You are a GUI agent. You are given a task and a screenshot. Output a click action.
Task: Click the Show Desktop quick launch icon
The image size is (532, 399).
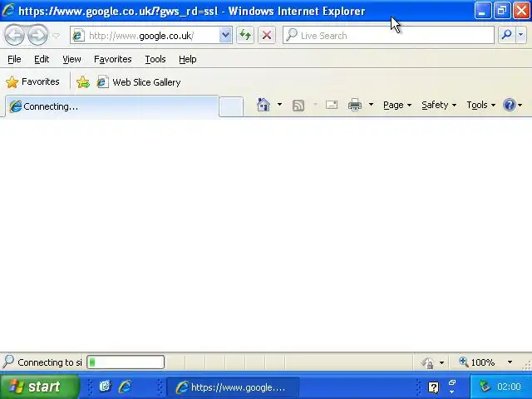click(105, 386)
